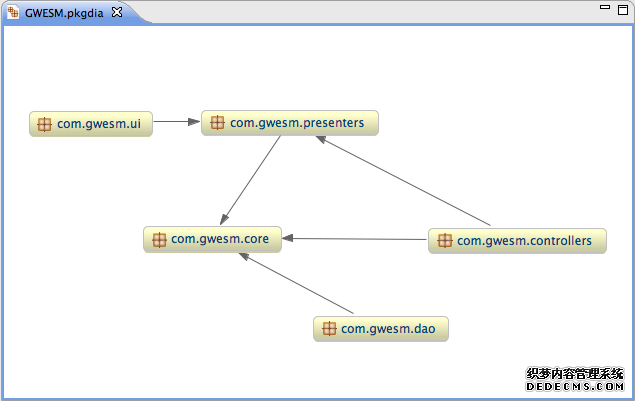
Task: Select the arrow from ui to presenters
Action: pos(177,122)
